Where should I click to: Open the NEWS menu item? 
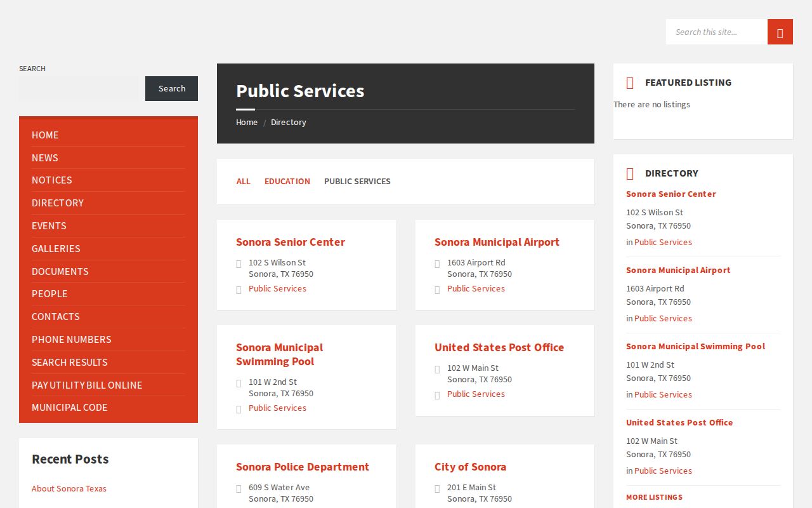point(108,158)
